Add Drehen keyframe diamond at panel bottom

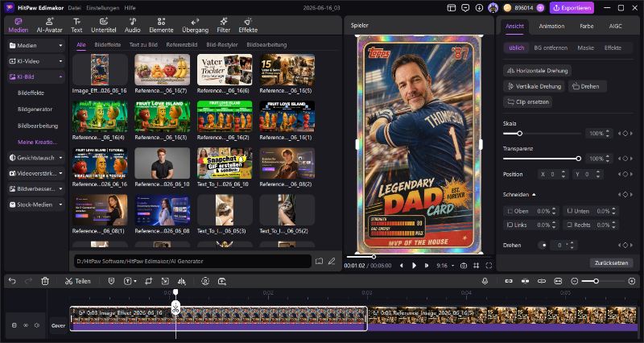click(x=625, y=245)
